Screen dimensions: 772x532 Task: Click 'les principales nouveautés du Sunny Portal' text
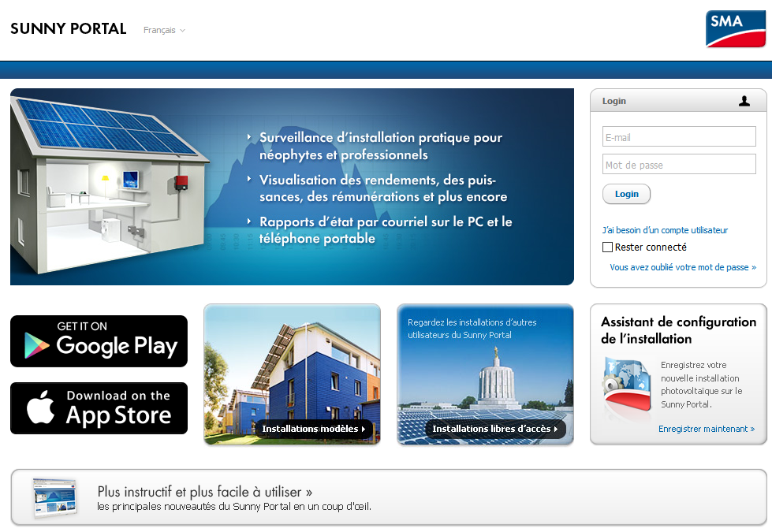click(234, 507)
